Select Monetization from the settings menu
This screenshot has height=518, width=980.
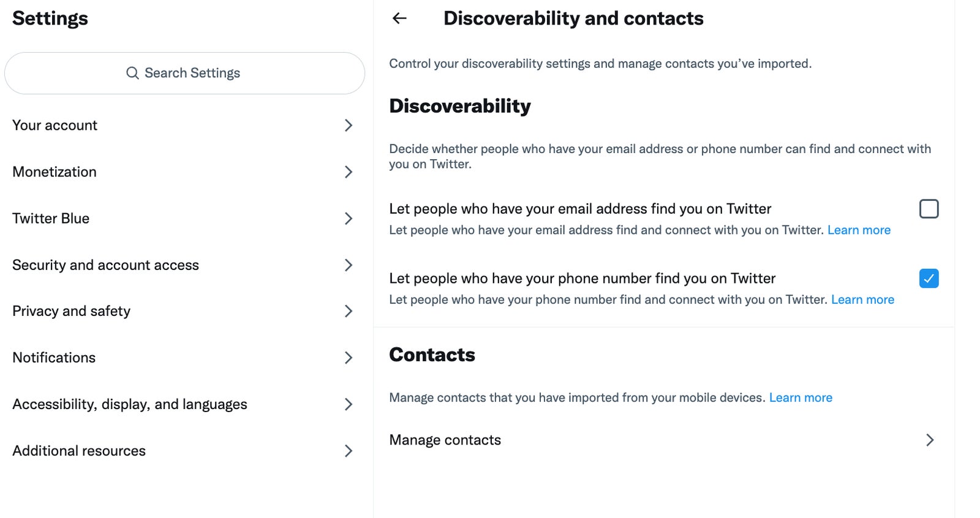coord(54,172)
